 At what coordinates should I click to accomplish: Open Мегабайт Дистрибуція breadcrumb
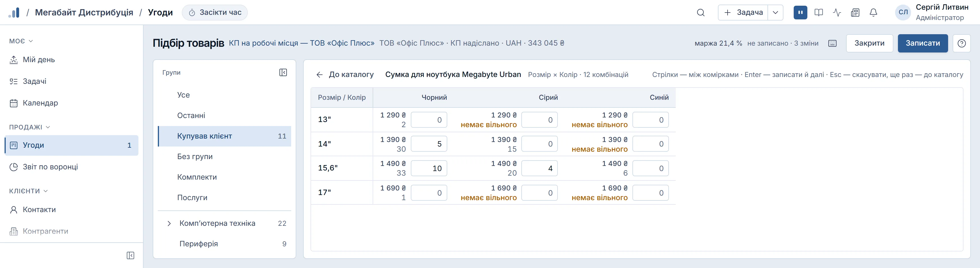84,13
